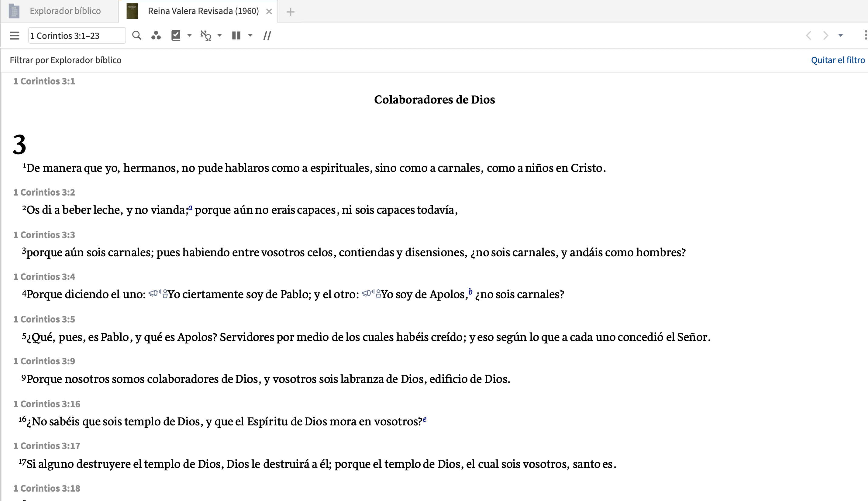
Task: Click the person icon before 'Yo ciertamente soy'
Action: (x=165, y=294)
